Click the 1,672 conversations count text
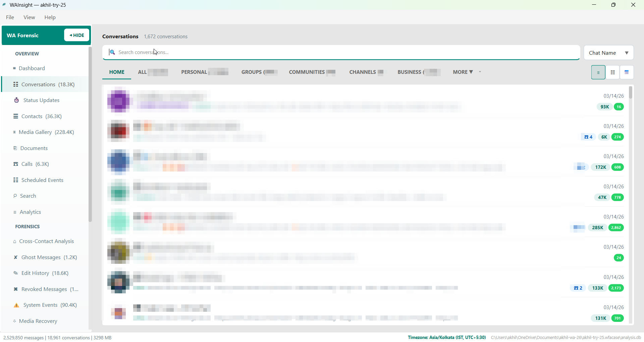Viewport: 644px width, 342px height. point(166,37)
